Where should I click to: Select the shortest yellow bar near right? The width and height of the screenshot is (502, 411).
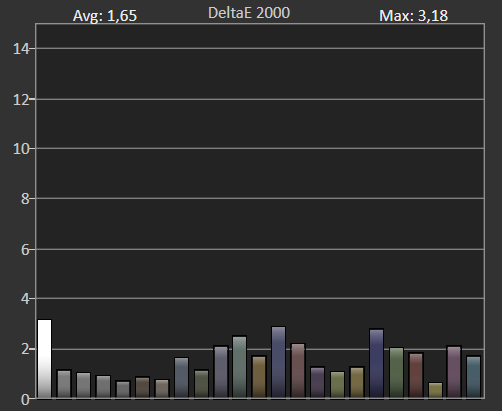pyautogui.click(x=435, y=390)
